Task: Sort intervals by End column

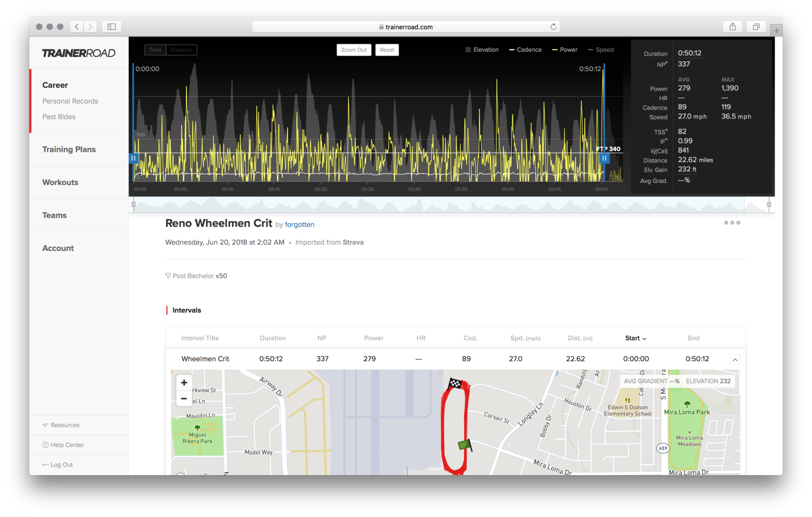Action: tap(693, 338)
